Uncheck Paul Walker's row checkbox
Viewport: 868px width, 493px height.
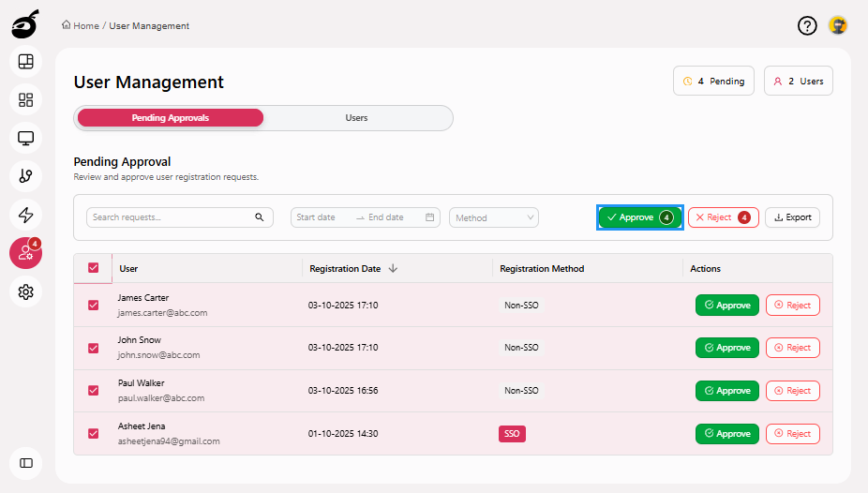94,391
